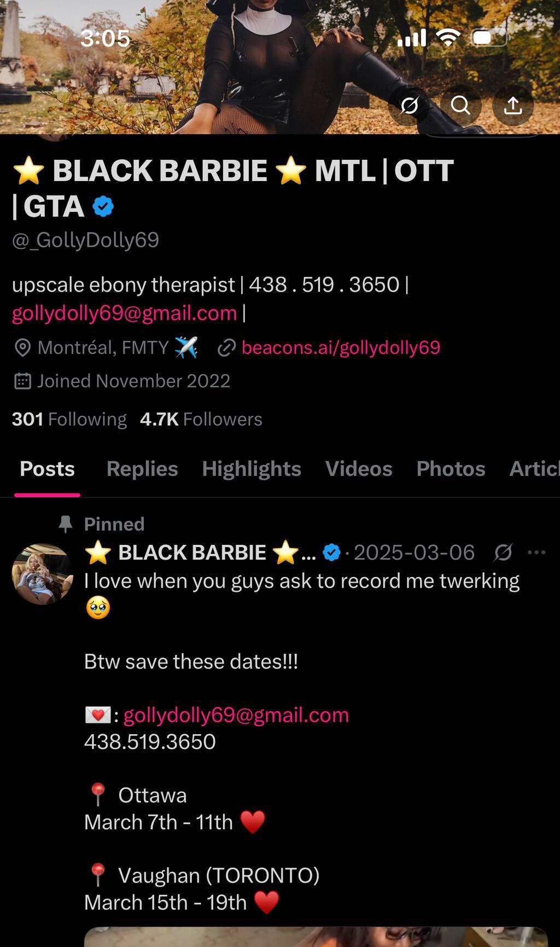The image size is (560, 947).
Task: Tap the share upload icon in header
Action: click(512, 105)
